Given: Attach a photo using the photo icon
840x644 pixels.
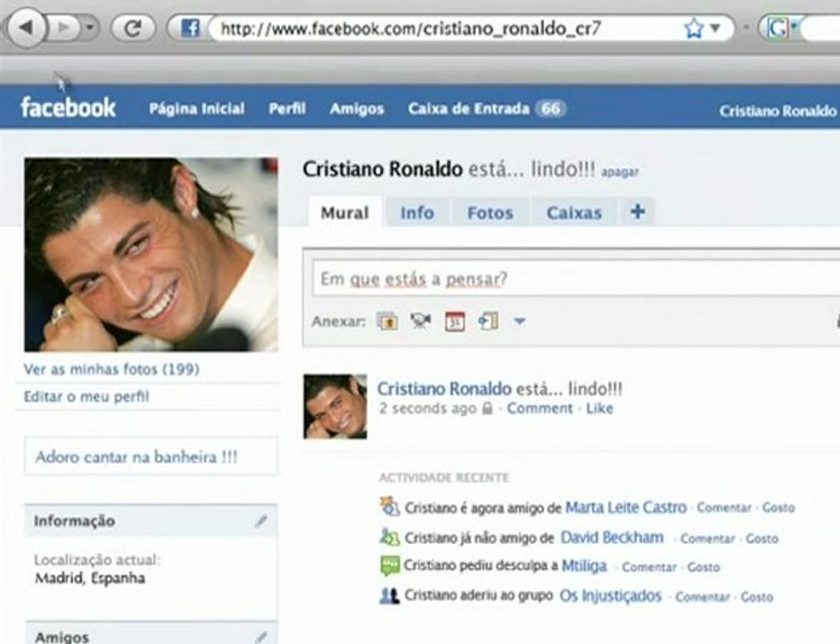Looking at the screenshot, I should (x=386, y=321).
